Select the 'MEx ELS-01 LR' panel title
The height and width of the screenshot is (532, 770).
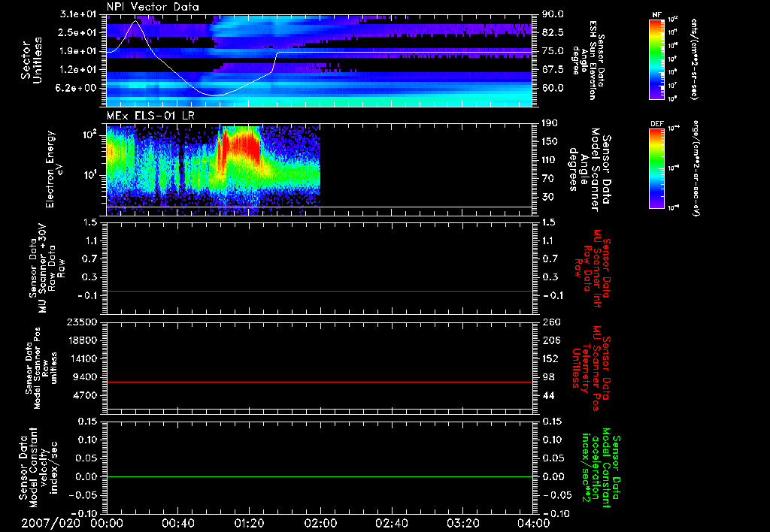[x=150, y=116]
